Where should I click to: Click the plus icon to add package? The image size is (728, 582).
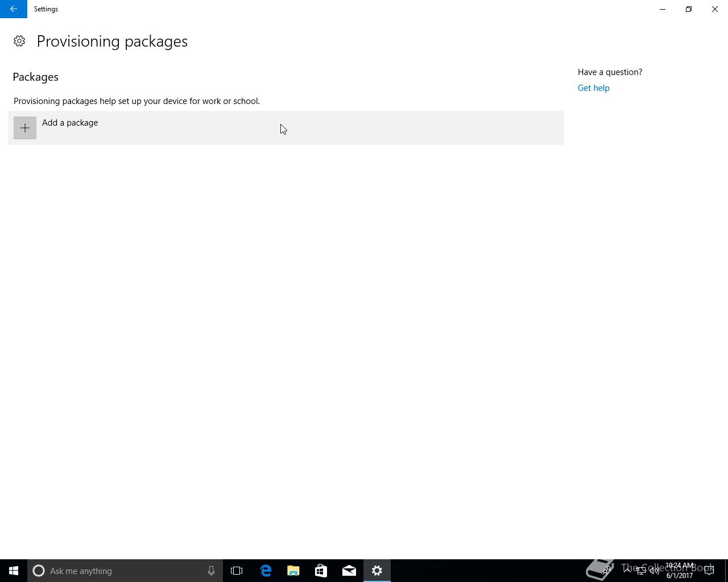(x=25, y=128)
